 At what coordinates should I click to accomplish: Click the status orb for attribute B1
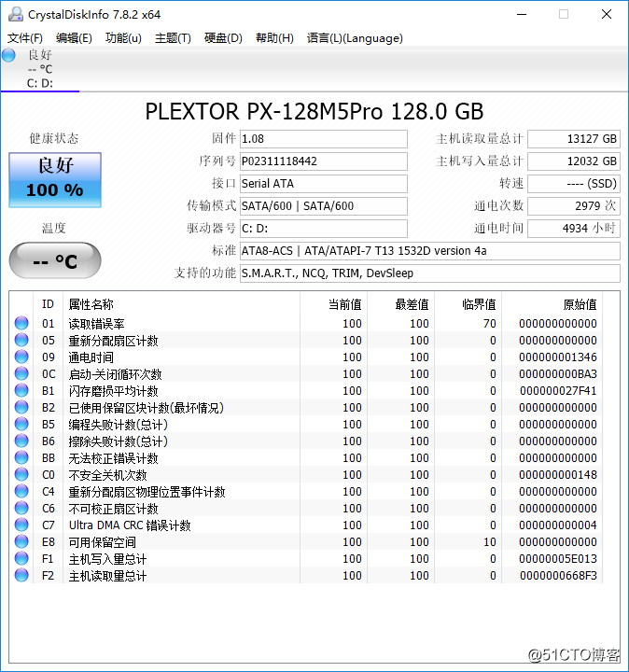21,390
